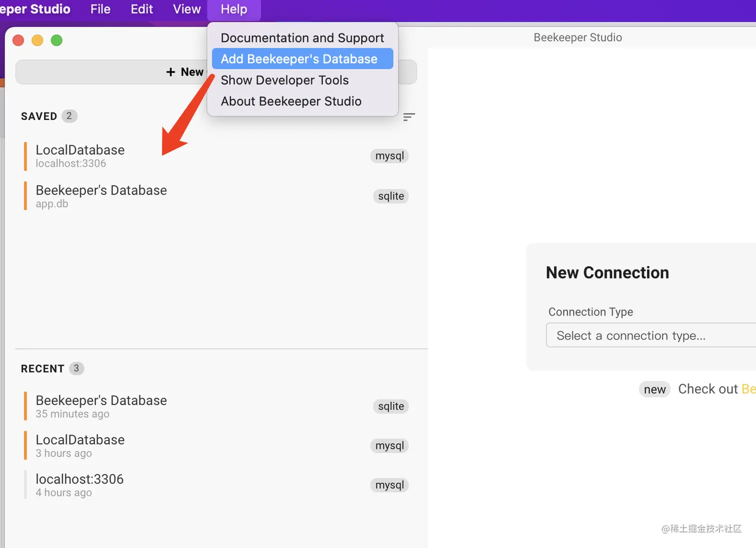Screen dimensions: 756x548
Task: Choose Show Developer Tools menu item
Action: (302, 80)
